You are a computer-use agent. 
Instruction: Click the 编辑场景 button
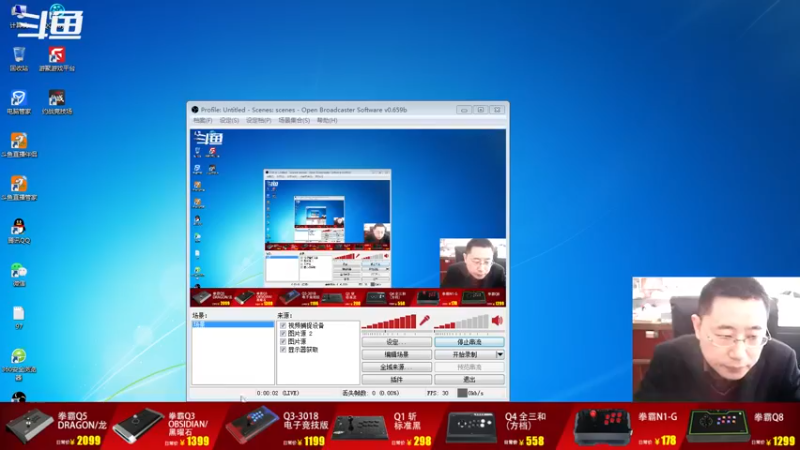point(396,355)
